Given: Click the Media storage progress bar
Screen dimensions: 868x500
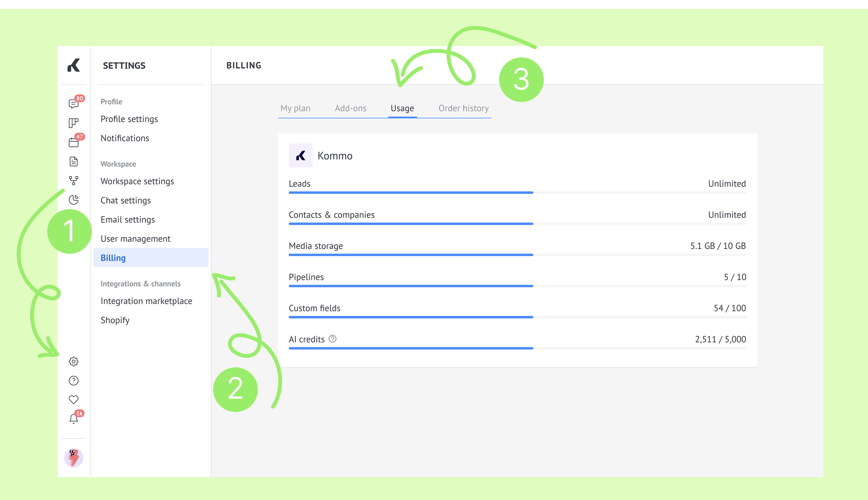Looking at the screenshot, I should point(517,255).
